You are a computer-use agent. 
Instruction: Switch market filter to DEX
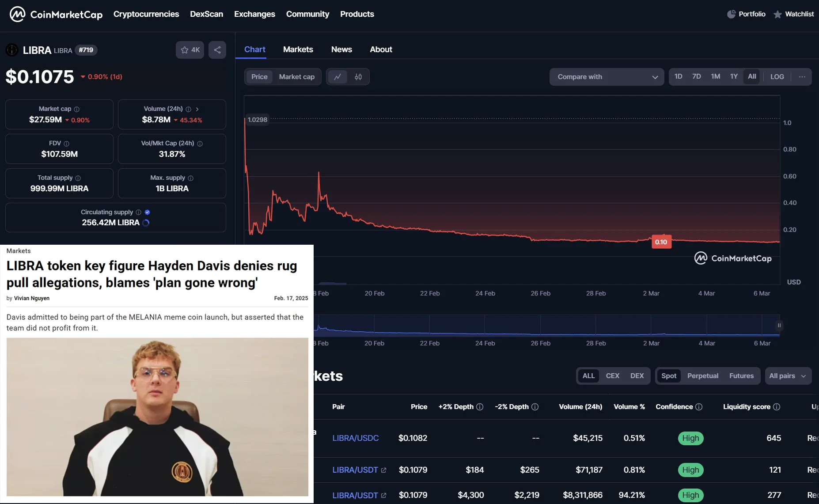637,375
